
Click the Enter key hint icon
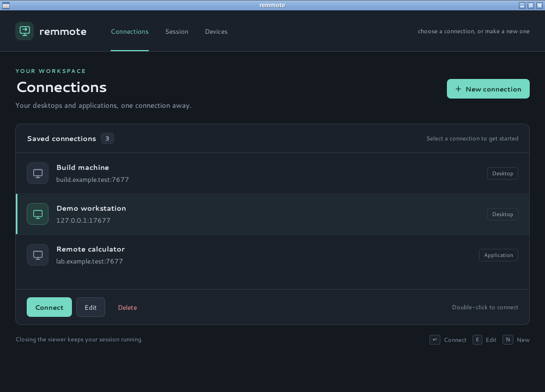coord(435,340)
